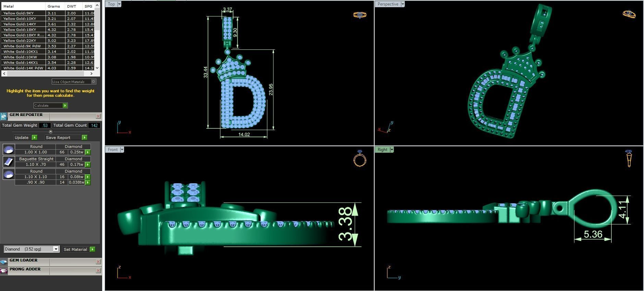The width and height of the screenshot is (644, 291).
Task: Click the Gem Loader panel title
Action: [x=24, y=260]
